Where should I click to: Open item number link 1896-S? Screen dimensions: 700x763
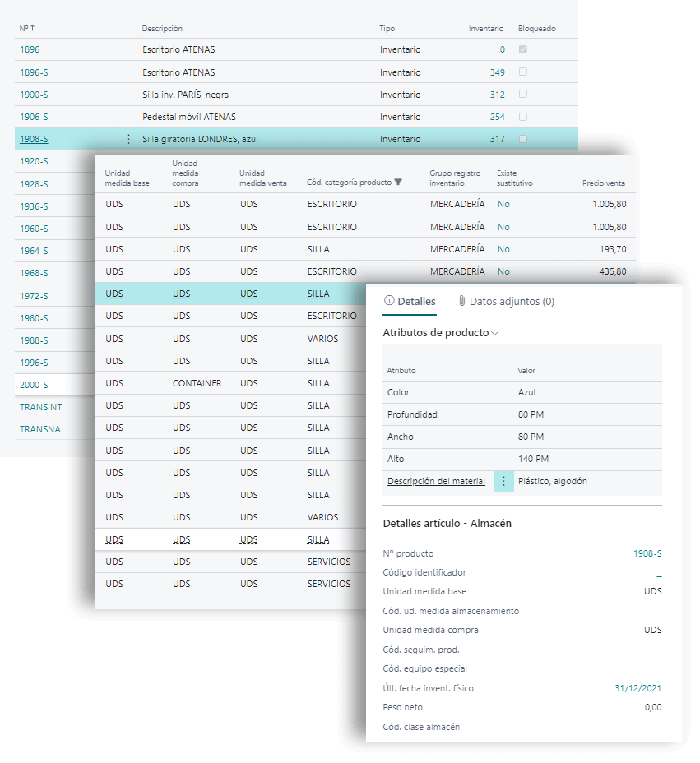[x=34, y=72]
